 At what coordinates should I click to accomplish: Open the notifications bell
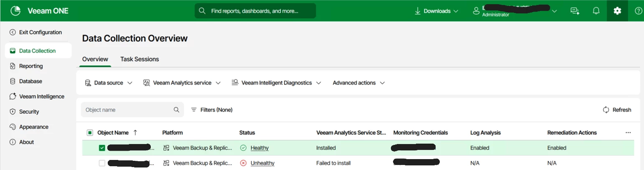[596, 11]
